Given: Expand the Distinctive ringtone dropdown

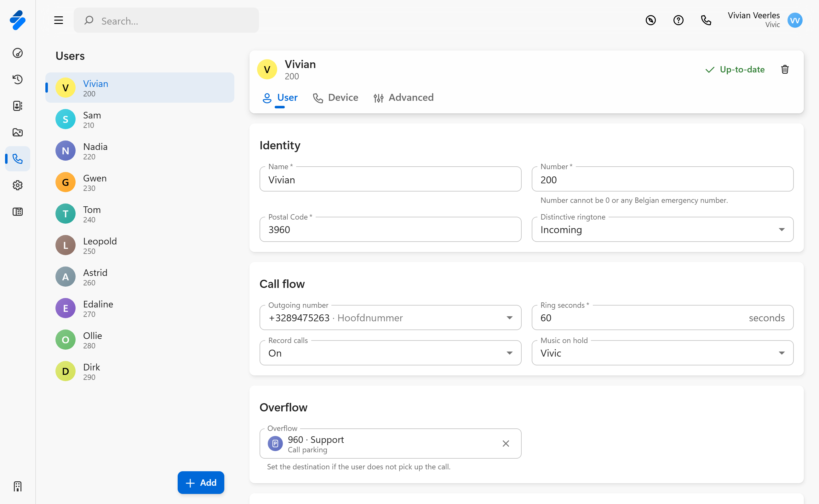Looking at the screenshot, I should click(781, 230).
